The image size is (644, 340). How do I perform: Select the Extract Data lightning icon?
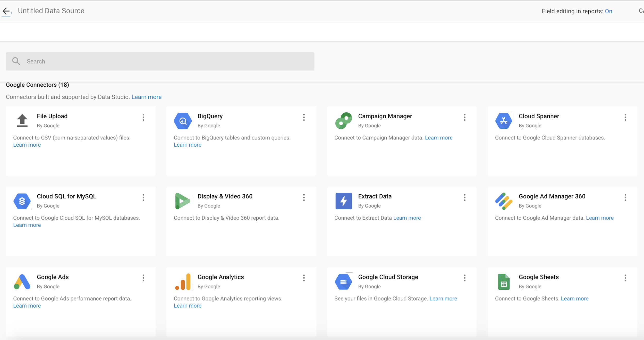(x=344, y=201)
